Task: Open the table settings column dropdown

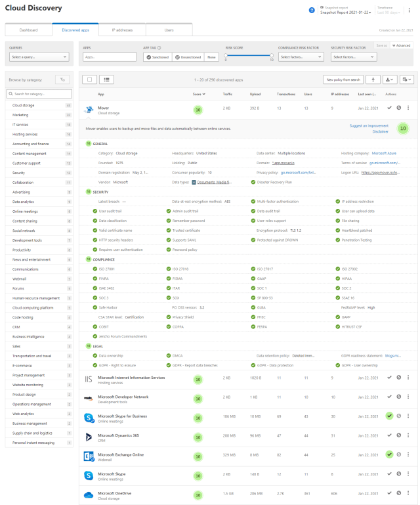Action: (x=407, y=79)
